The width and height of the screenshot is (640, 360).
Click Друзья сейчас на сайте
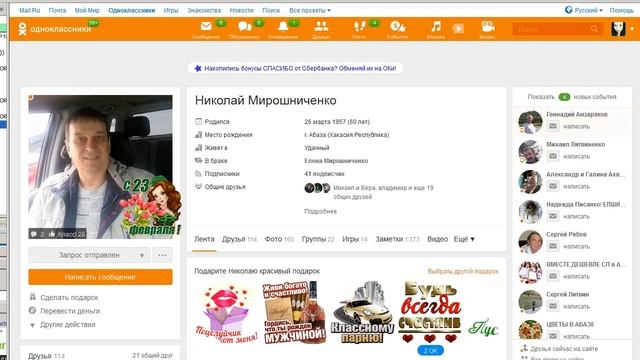tap(564, 349)
